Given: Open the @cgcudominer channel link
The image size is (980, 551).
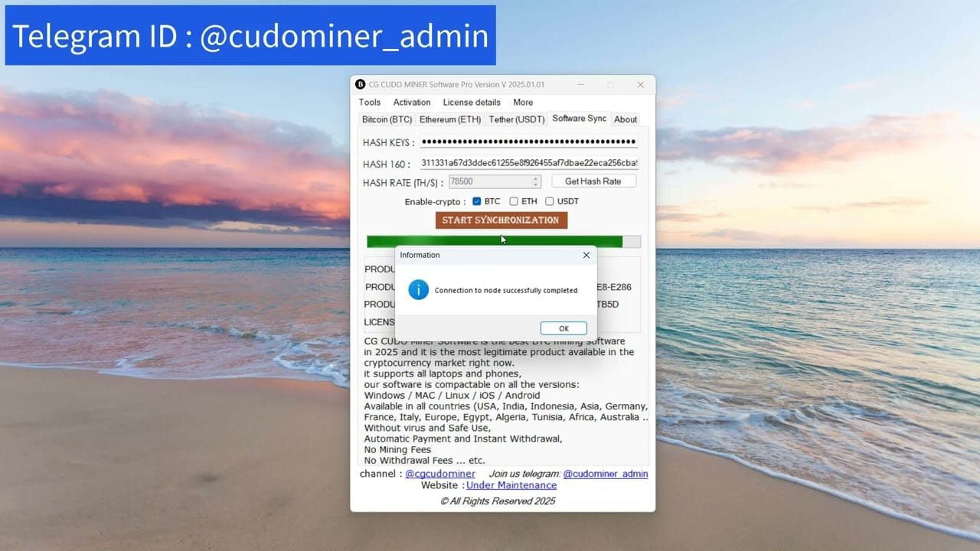Looking at the screenshot, I should pyautogui.click(x=440, y=473).
